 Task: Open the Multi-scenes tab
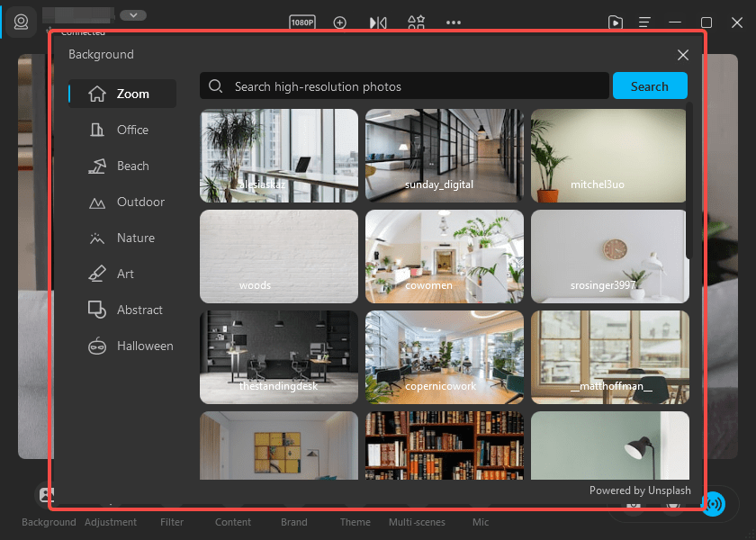(417, 522)
